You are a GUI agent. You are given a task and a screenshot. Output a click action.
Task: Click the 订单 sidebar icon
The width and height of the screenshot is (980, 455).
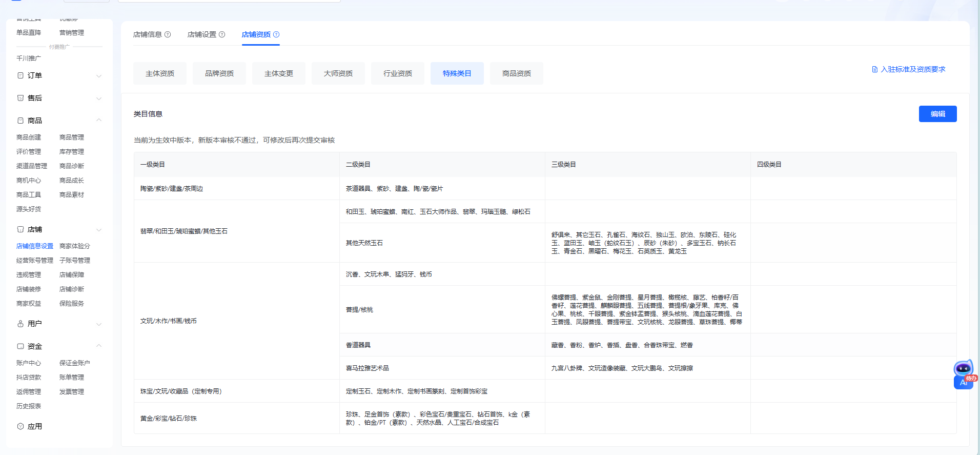click(21, 75)
